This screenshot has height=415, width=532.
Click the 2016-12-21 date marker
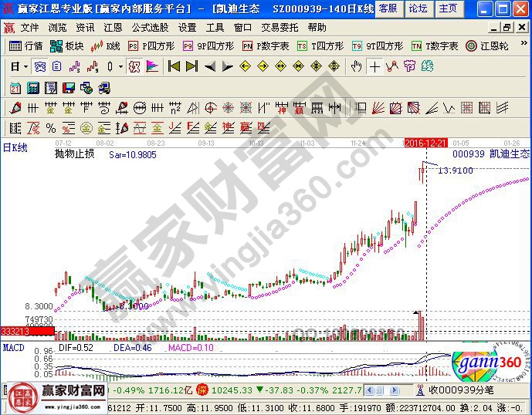click(425, 143)
